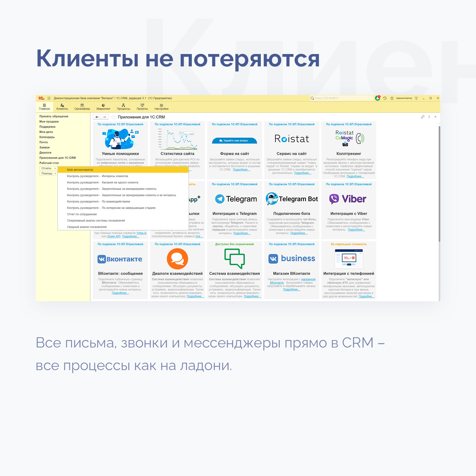Open notifications bell icon with red badge
This screenshot has height=476, width=476.
coord(377,98)
